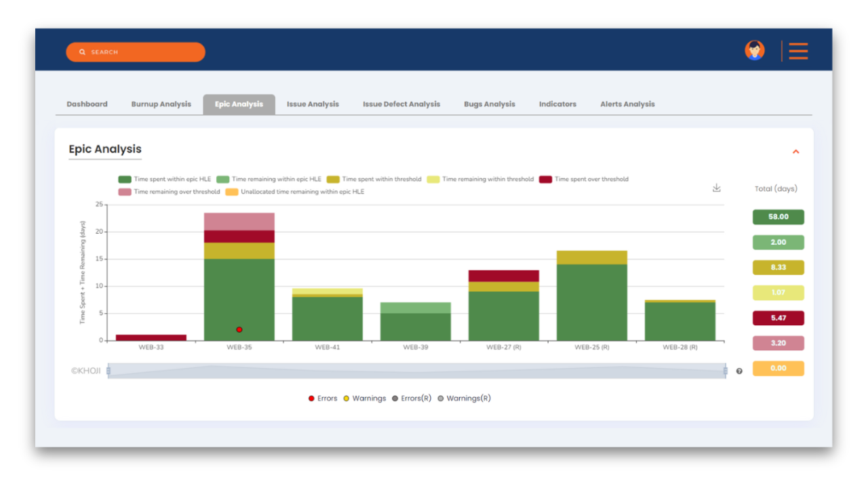Click the 5.47 dark red total badge
The height and width of the screenshot is (488, 868).
(778, 318)
